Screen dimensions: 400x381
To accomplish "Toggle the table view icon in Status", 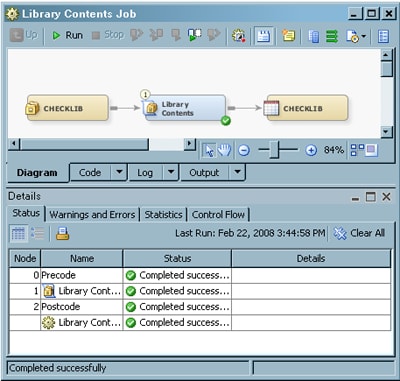I will [x=18, y=233].
